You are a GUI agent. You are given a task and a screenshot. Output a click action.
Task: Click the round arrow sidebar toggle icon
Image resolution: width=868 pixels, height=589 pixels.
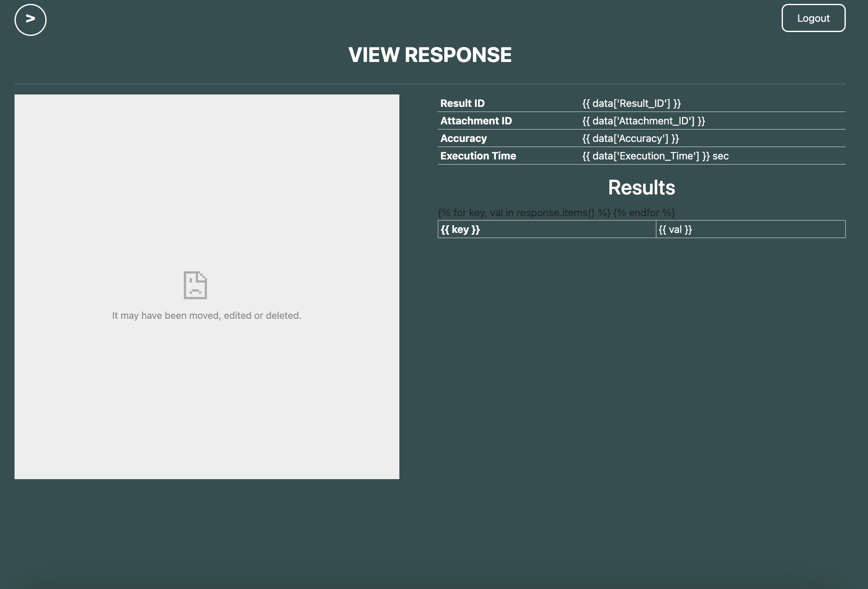point(30,20)
